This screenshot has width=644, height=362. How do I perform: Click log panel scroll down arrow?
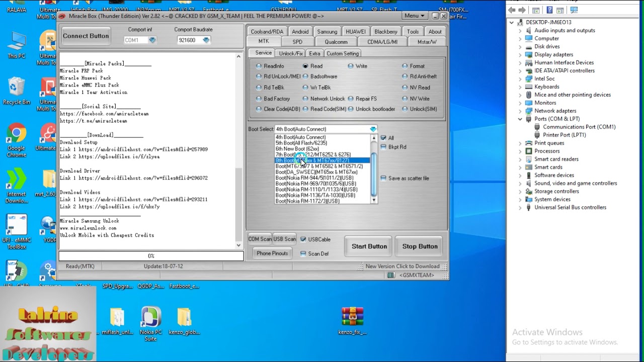pyautogui.click(x=238, y=245)
